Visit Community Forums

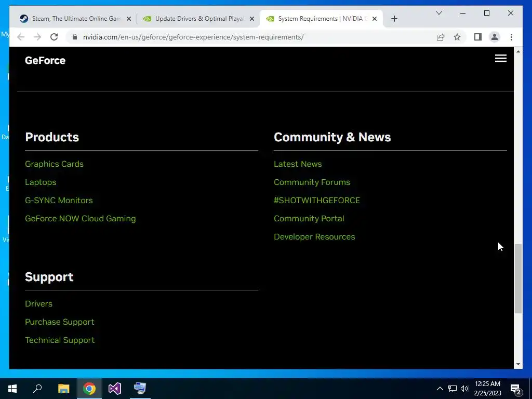pos(312,182)
